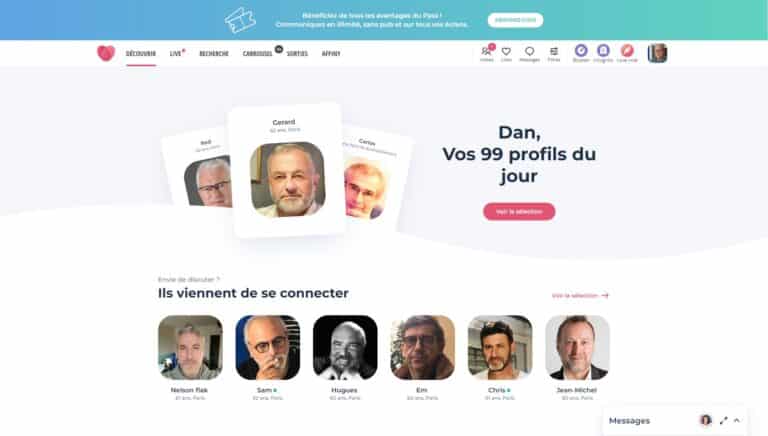Open the user profile avatar in header

click(657, 53)
